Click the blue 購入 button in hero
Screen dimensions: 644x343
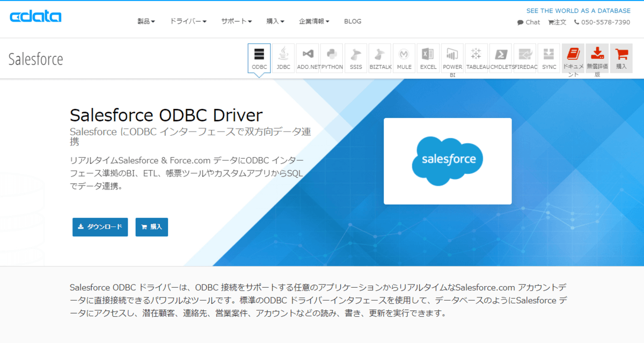click(152, 227)
